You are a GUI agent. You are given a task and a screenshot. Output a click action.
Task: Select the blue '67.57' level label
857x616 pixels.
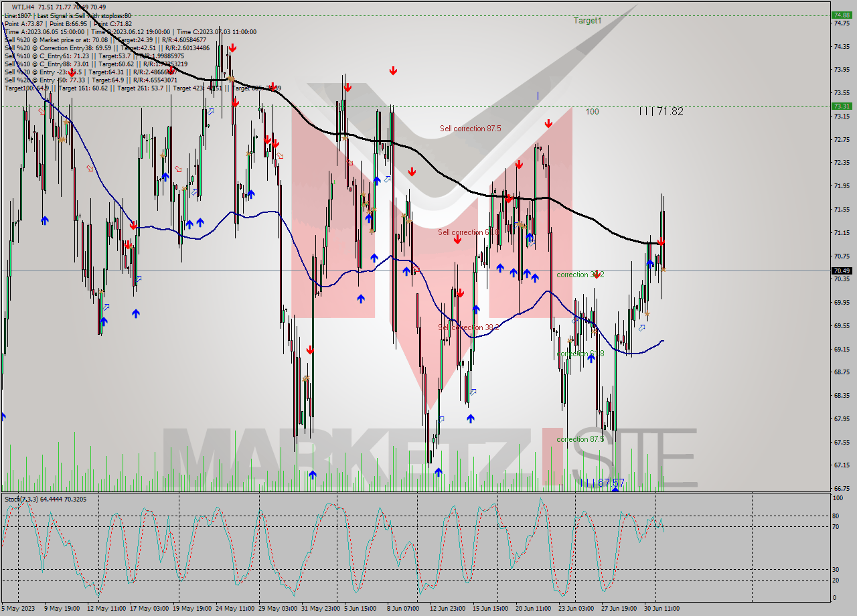[611, 483]
